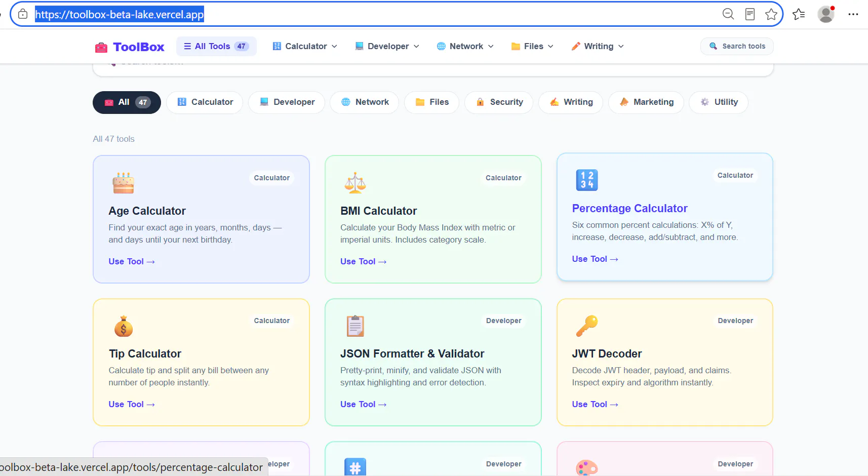
Task: Filter tools by Calculator category
Action: (x=205, y=102)
